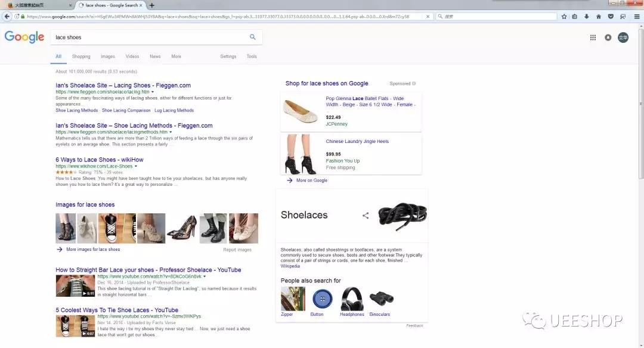Screen dimensions: 644x348
Task: Open the Settings menu under search
Action: coord(228,57)
